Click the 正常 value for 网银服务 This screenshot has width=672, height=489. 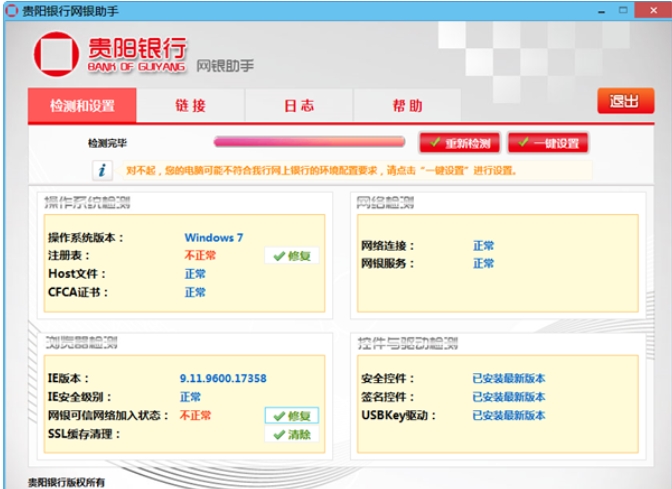click(483, 263)
